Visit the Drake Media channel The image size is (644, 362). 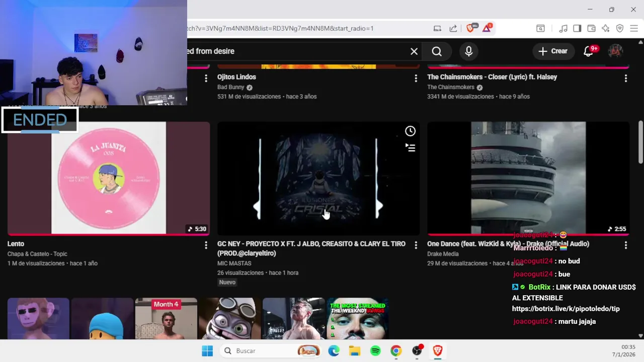(x=443, y=254)
